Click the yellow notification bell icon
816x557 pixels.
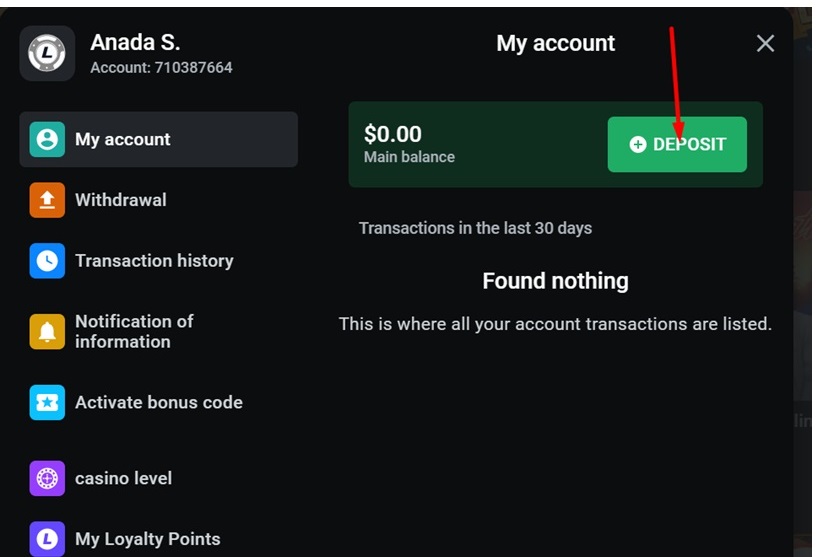point(47,332)
